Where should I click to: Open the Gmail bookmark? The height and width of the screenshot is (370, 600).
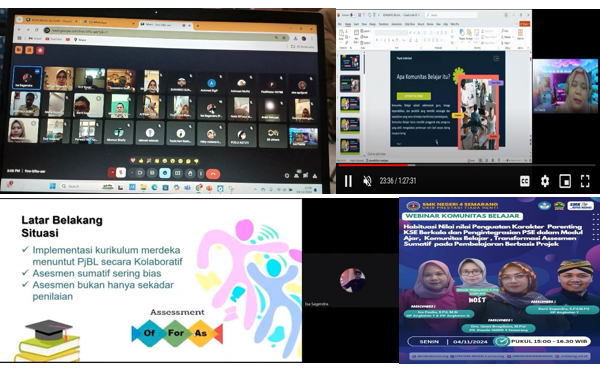tap(35, 39)
